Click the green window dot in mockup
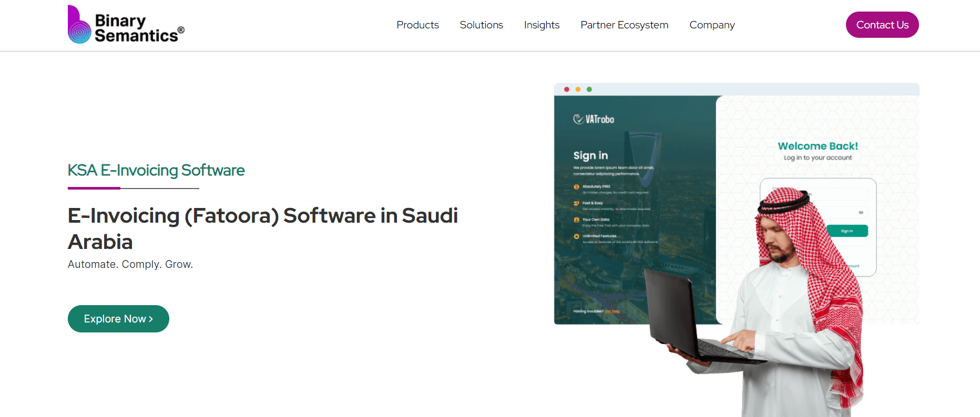The width and height of the screenshot is (980, 417). [x=589, y=89]
